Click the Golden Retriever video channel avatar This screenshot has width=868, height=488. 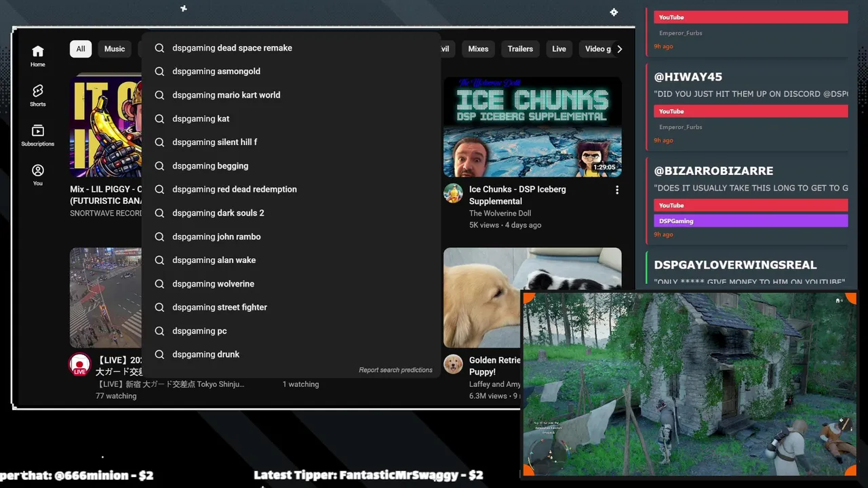(453, 364)
